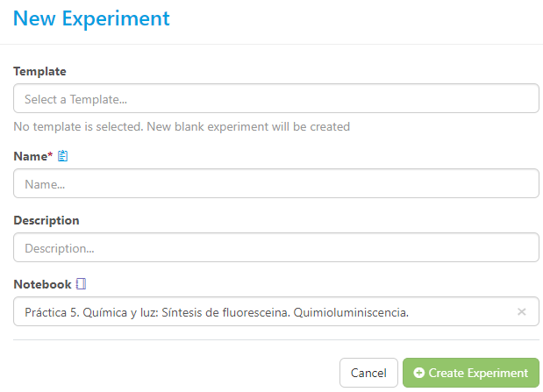Click the Description field label

(x=46, y=220)
